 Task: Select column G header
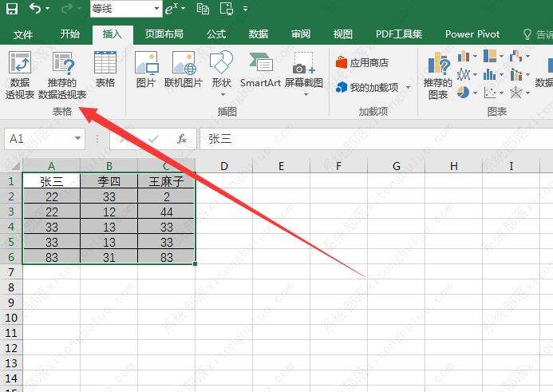pyautogui.click(x=396, y=166)
